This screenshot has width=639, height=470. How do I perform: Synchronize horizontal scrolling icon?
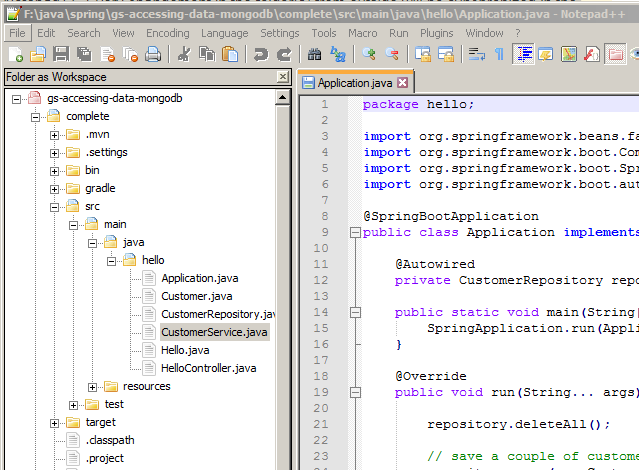446,54
